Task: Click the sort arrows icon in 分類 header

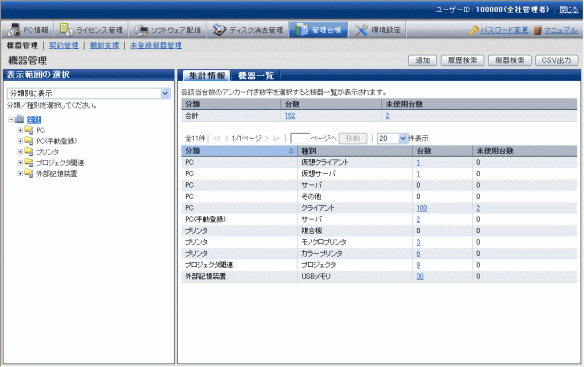Action: 291,151
